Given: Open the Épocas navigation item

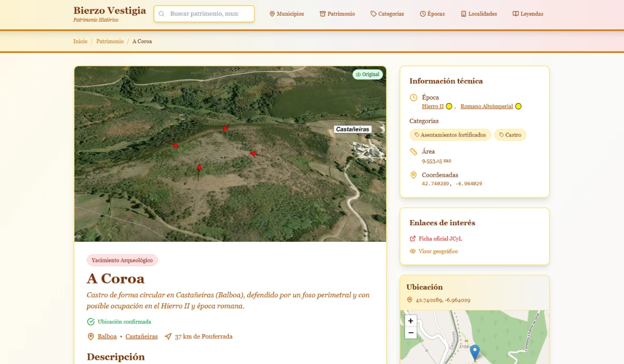Looking at the screenshot, I should pyautogui.click(x=432, y=14).
